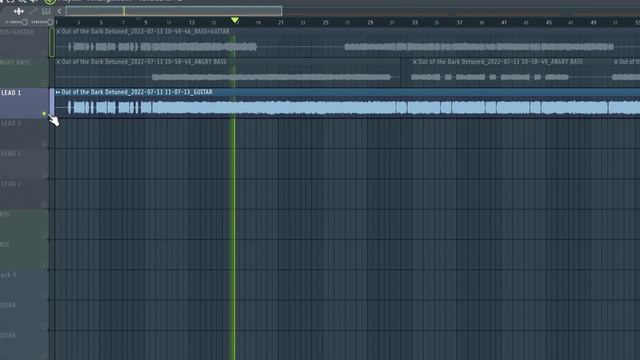The width and height of the screenshot is (640, 360).
Task: Open clip menu of BASS+GUITAR audio clip
Action: [58, 31]
